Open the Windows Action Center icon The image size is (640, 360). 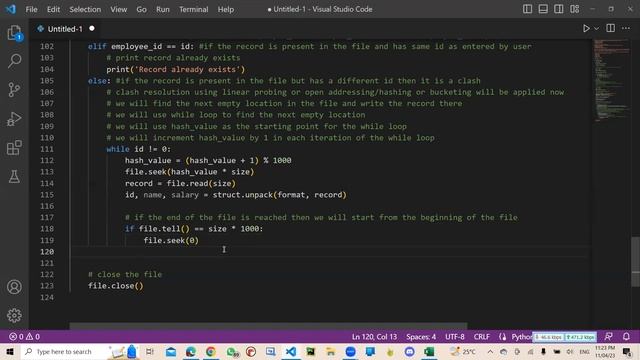[x=627, y=351]
